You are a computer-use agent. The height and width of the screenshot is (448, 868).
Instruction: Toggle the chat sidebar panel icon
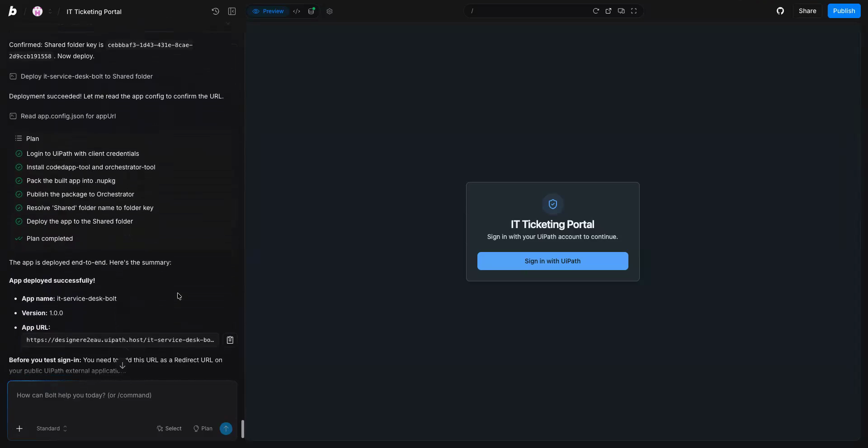tap(232, 11)
